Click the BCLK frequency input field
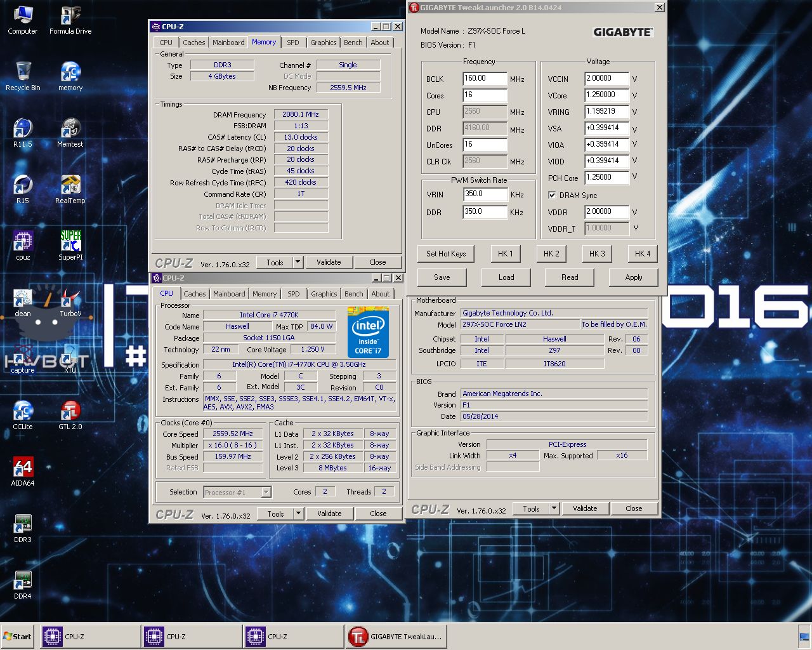 tap(485, 79)
